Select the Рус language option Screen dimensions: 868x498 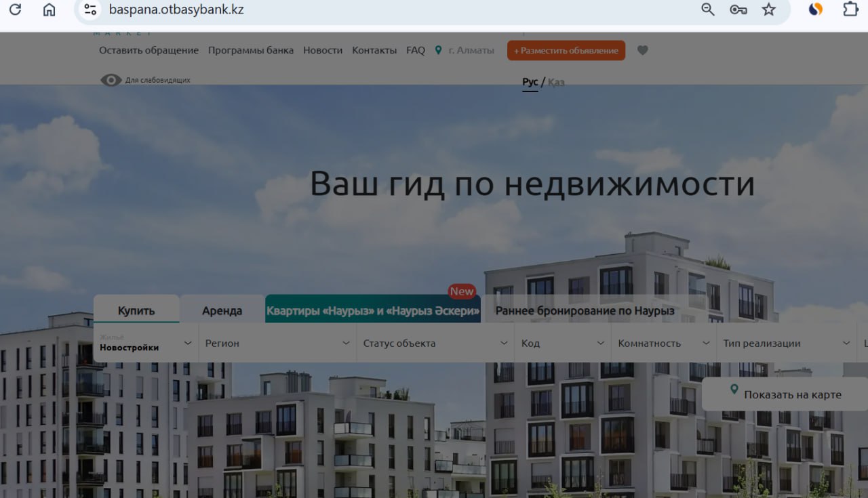pyautogui.click(x=530, y=82)
